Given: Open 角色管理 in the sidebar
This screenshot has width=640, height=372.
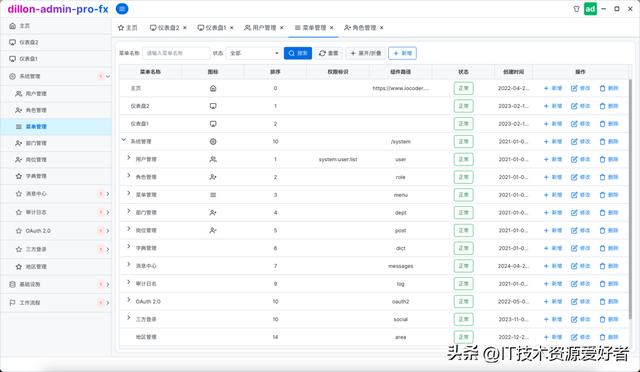Looking at the screenshot, I should (x=56, y=110).
